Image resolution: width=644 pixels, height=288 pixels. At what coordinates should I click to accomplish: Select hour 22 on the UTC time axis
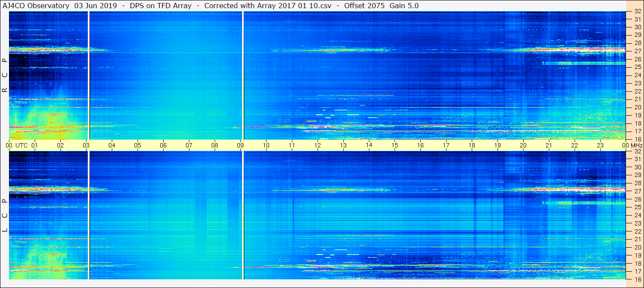point(575,145)
